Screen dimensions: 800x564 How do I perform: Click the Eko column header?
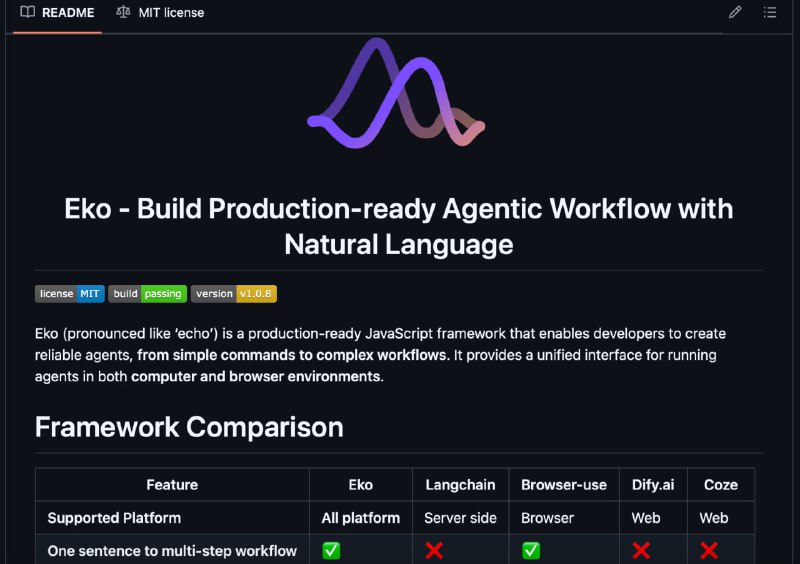tap(361, 485)
